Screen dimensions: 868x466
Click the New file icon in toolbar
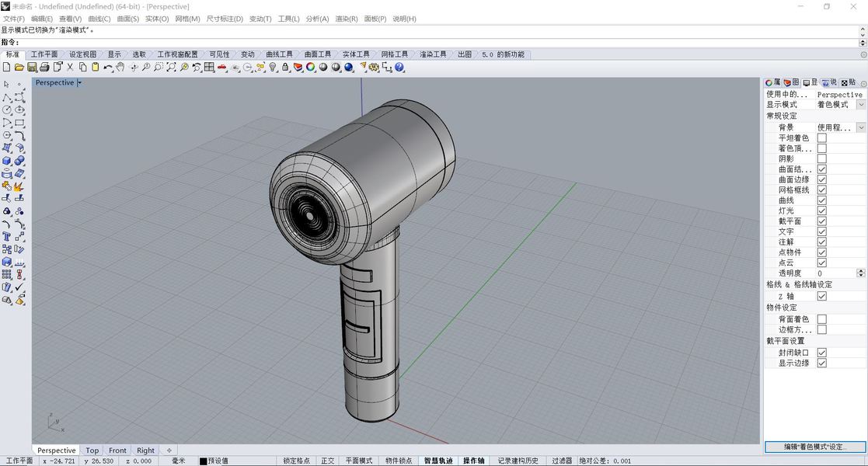point(7,67)
